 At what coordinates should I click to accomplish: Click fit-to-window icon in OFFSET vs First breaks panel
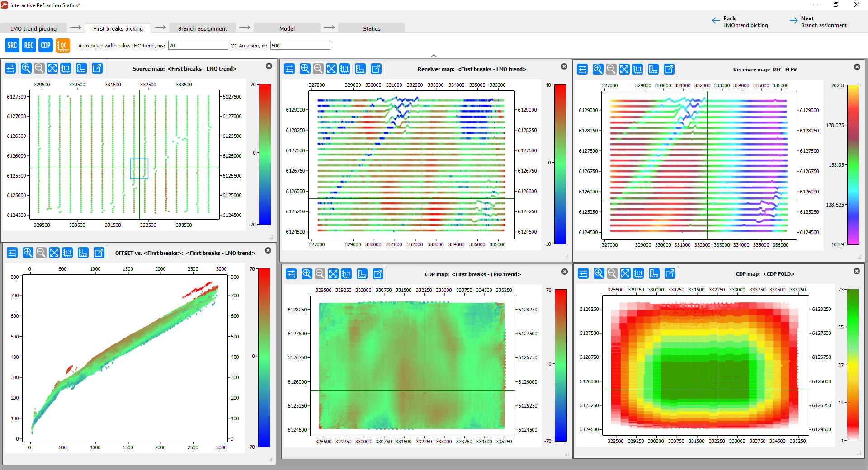pyautogui.click(x=54, y=253)
